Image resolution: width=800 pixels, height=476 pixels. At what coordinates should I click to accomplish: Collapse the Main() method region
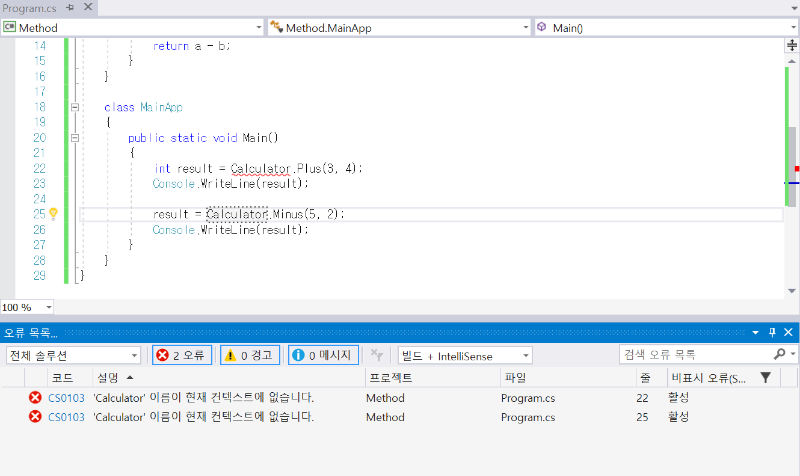coord(74,138)
